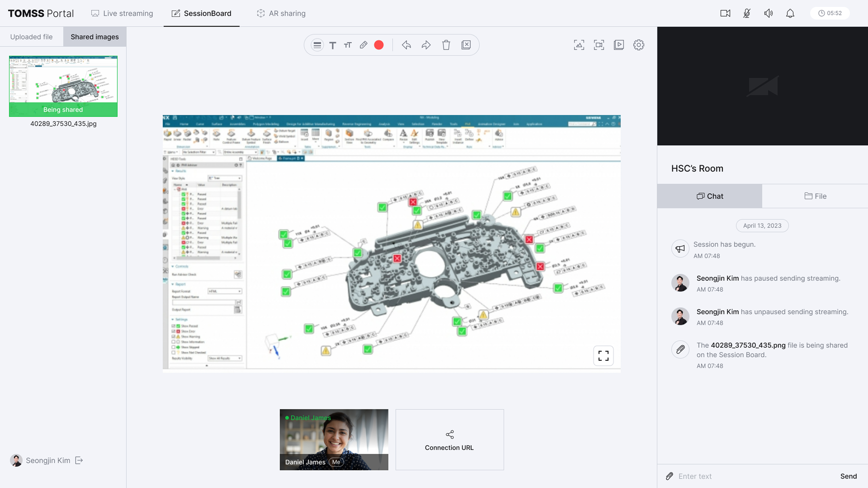Click the clear-all box X icon
868x488 pixels.
tap(466, 45)
